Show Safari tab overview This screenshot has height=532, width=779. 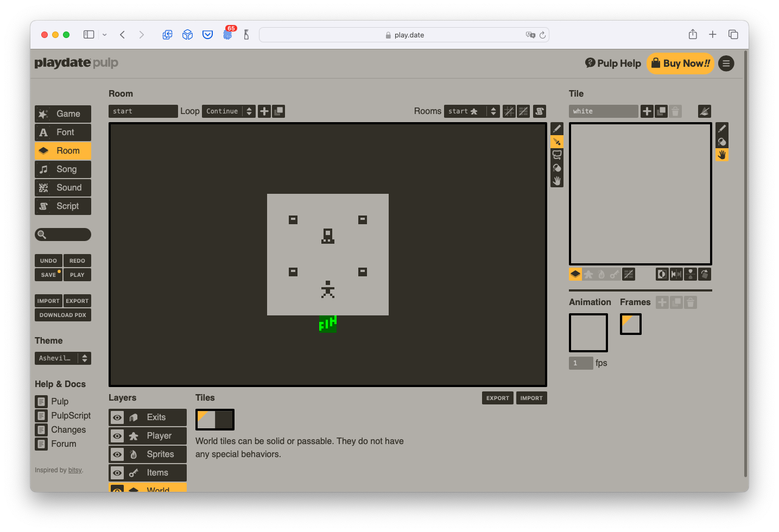point(733,35)
